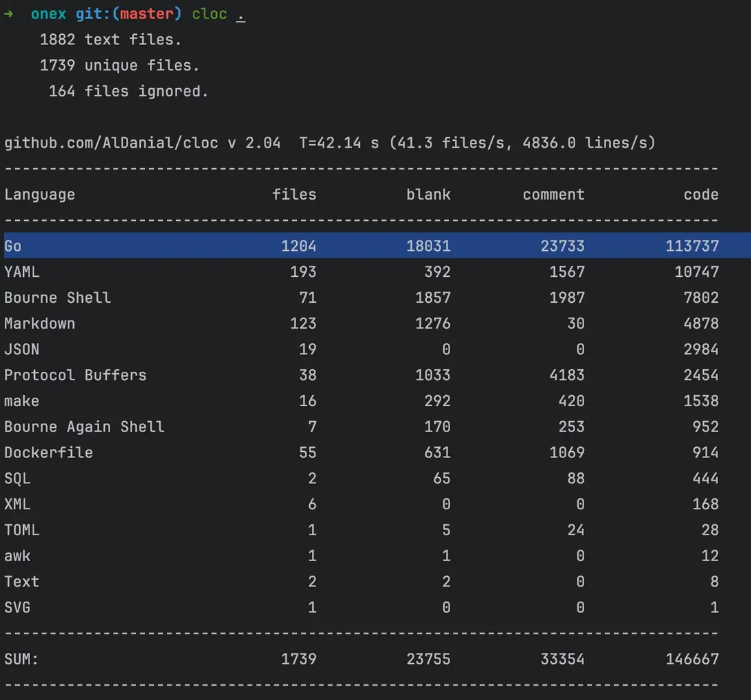Click the 'code' column header
Viewport: 751px width, 700px height.
point(701,195)
